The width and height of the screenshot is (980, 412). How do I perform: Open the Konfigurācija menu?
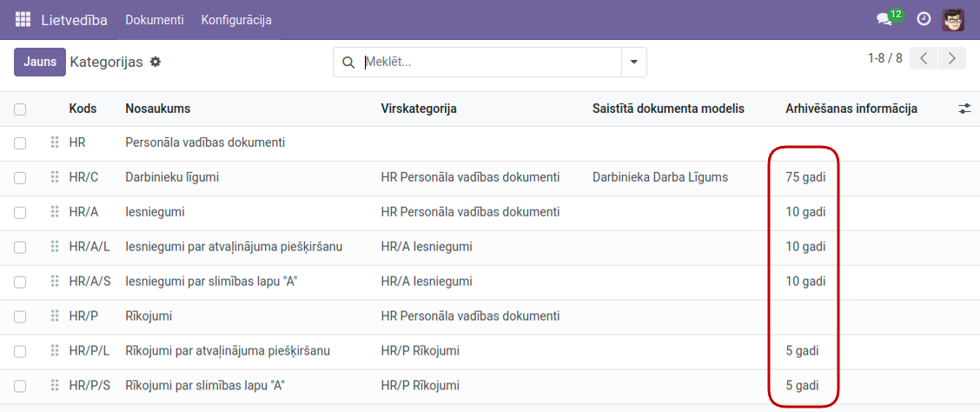(236, 19)
